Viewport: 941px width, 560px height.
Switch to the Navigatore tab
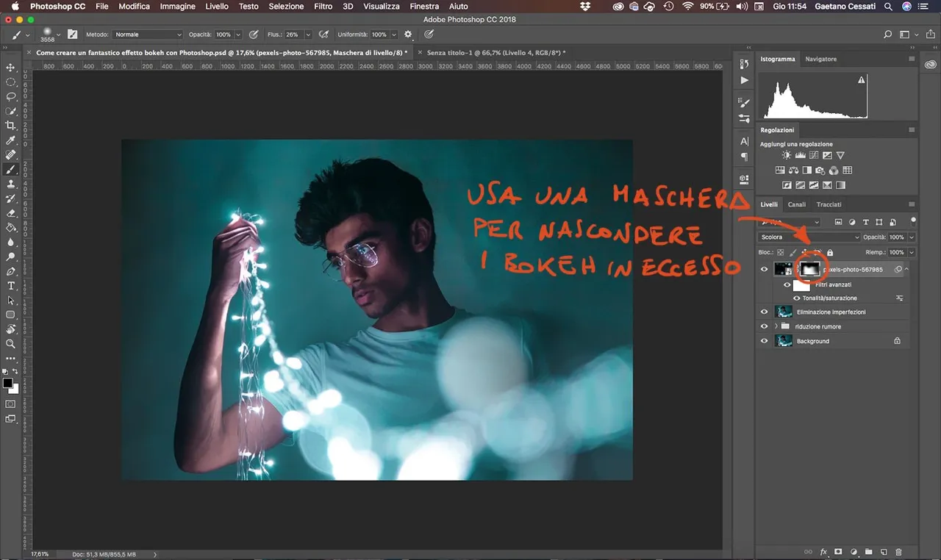tap(820, 59)
